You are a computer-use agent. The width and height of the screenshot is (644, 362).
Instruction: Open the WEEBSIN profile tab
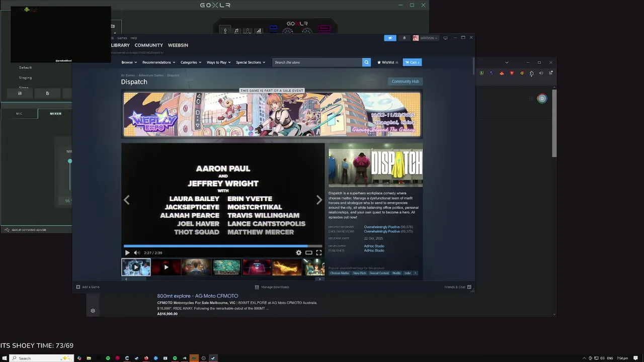click(178, 45)
